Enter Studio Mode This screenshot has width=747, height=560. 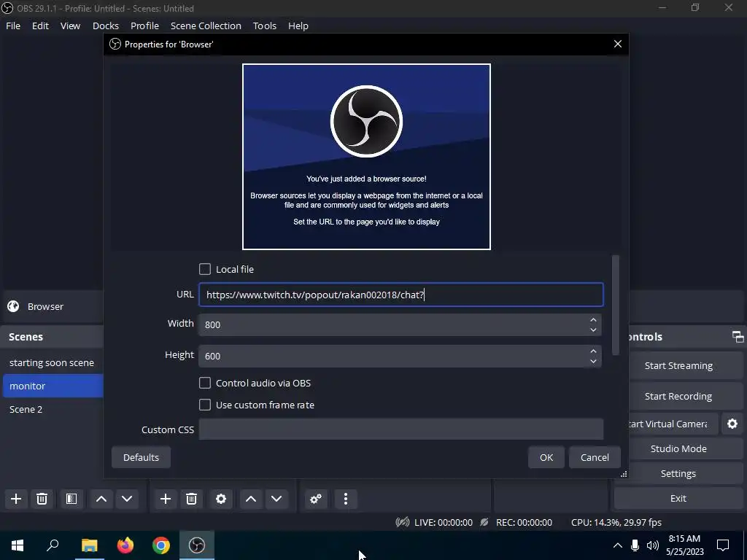coord(678,448)
